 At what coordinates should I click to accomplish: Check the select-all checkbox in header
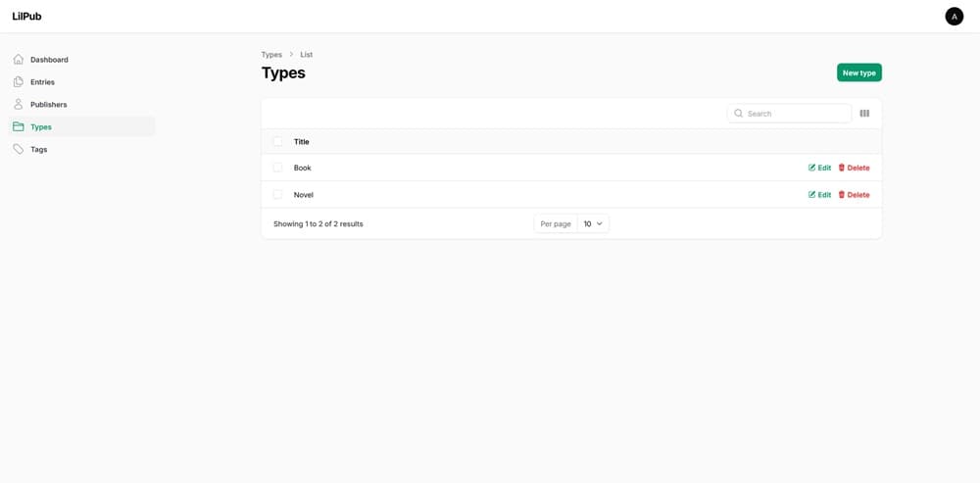277,142
